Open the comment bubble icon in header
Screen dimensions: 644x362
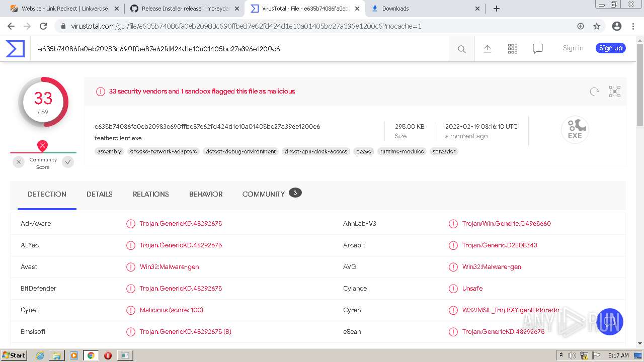pyautogui.click(x=538, y=49)
